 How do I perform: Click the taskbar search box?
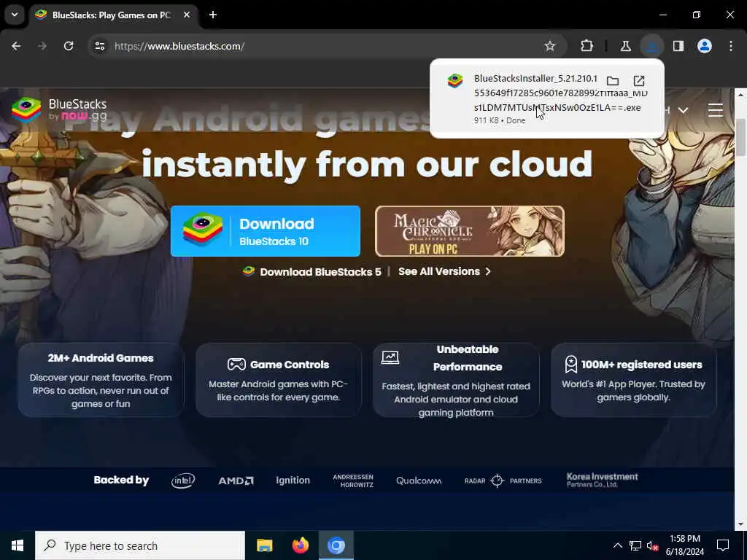point(140,545)
